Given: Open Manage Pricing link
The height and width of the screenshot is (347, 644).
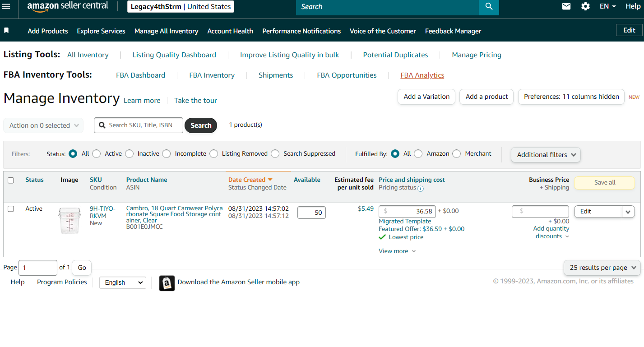Looking at the screenshot, I should coord(477,55).
